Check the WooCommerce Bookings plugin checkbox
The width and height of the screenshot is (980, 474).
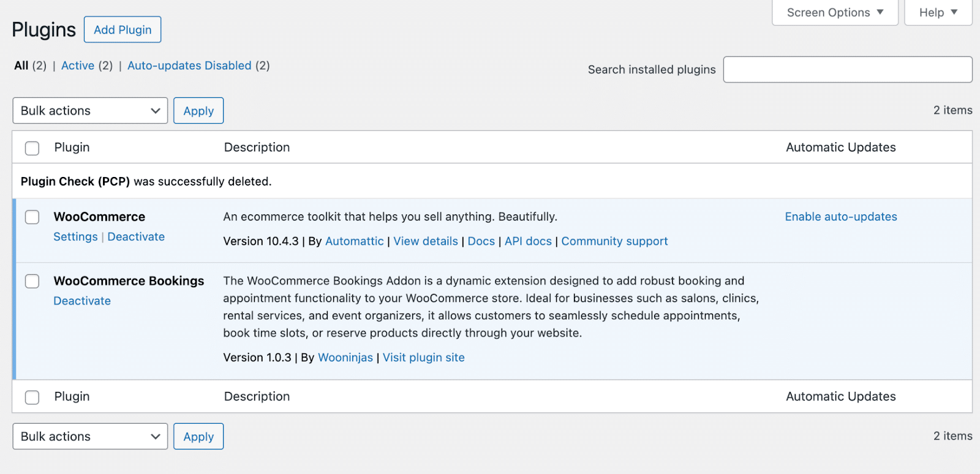pos(32,281)
